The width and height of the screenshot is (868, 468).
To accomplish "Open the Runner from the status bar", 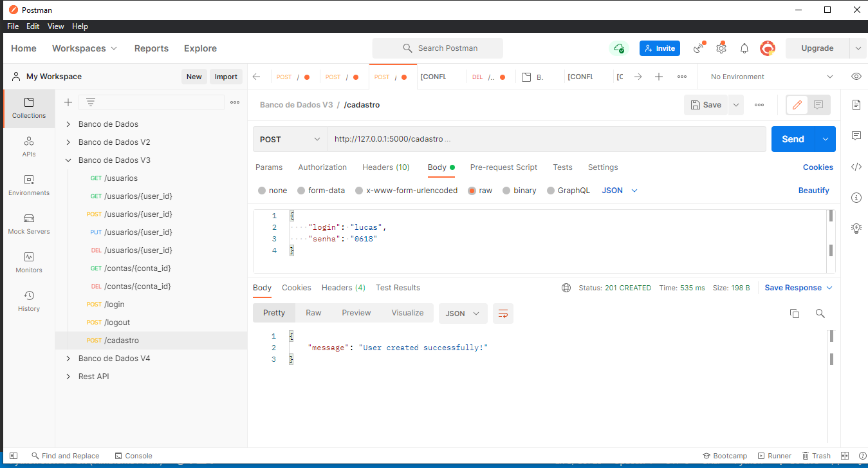I will click(775, 456).
